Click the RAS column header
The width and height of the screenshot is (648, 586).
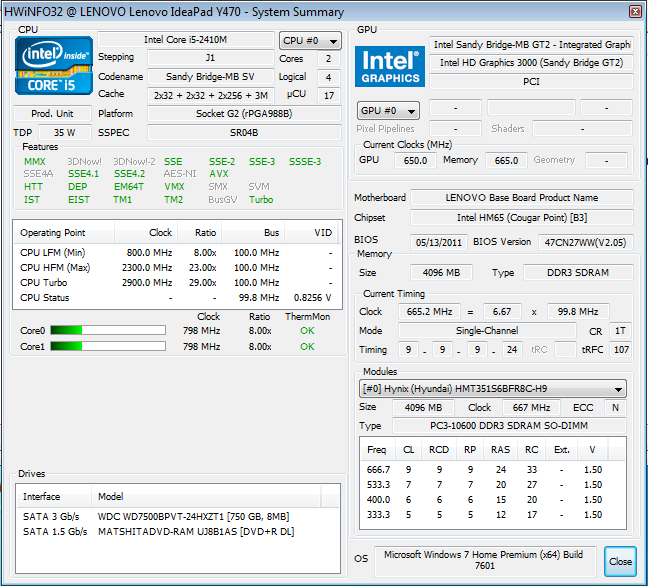pyautogui.click(x=500, y=450)
